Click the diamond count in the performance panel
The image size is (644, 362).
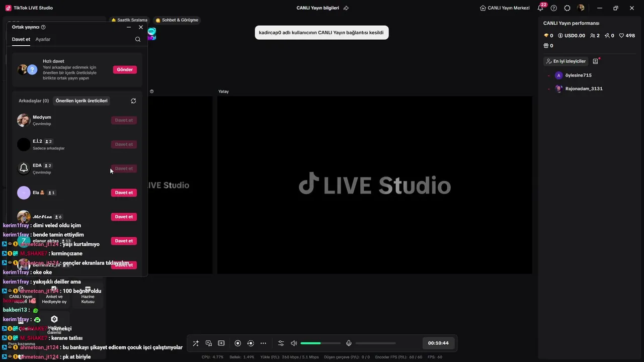(x=548, y=36)
